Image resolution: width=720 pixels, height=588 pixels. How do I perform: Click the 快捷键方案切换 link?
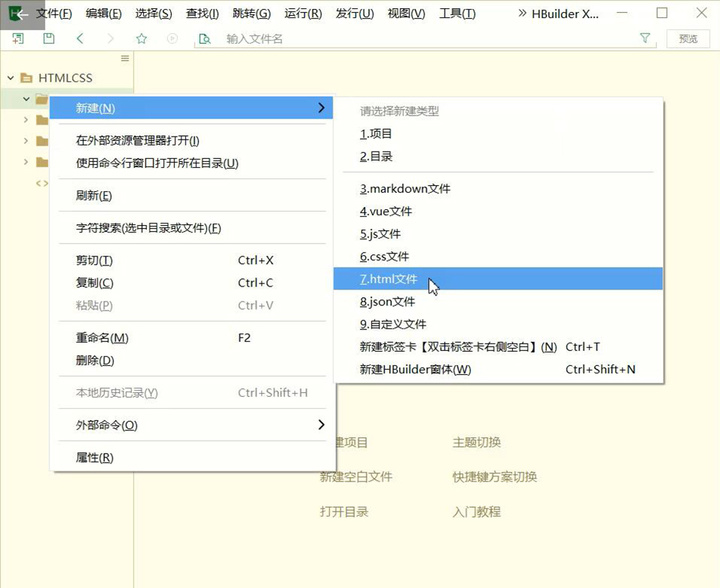[x=495, y=477]
